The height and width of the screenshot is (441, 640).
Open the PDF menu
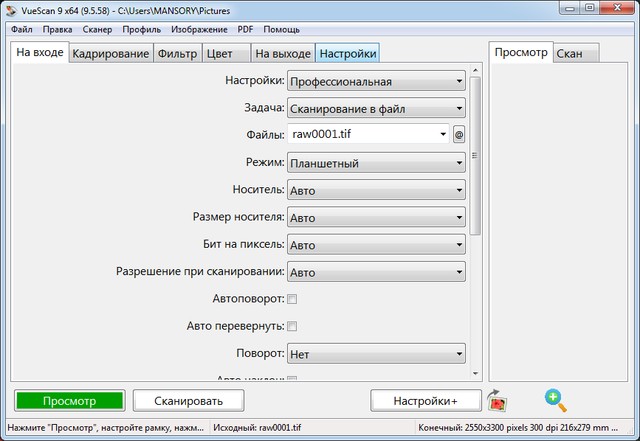[245, 29]
